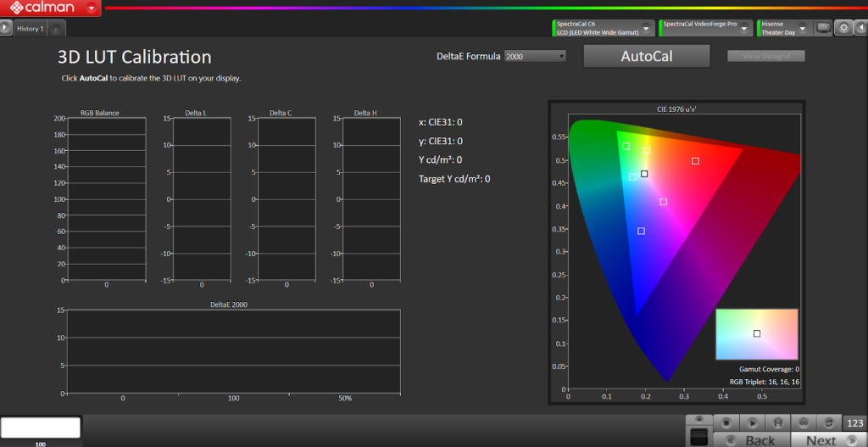This screenshot has height=447, width=868.
Task: Open the SpectraCal C6 meter dropdown
Action: click(647, 28)
